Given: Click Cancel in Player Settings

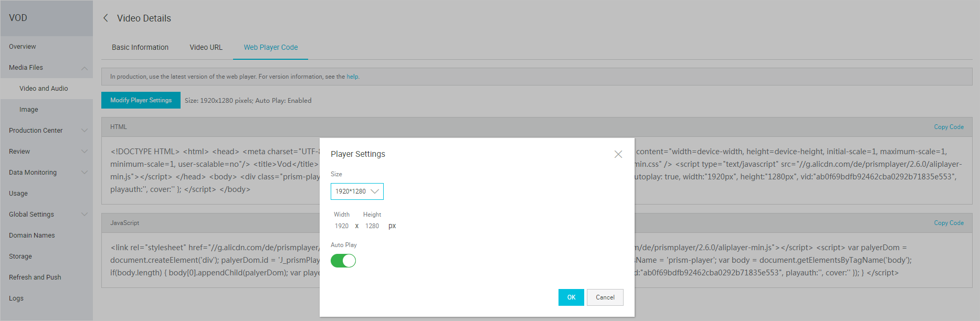Looking at the screenshot, I should click(605, 297).
